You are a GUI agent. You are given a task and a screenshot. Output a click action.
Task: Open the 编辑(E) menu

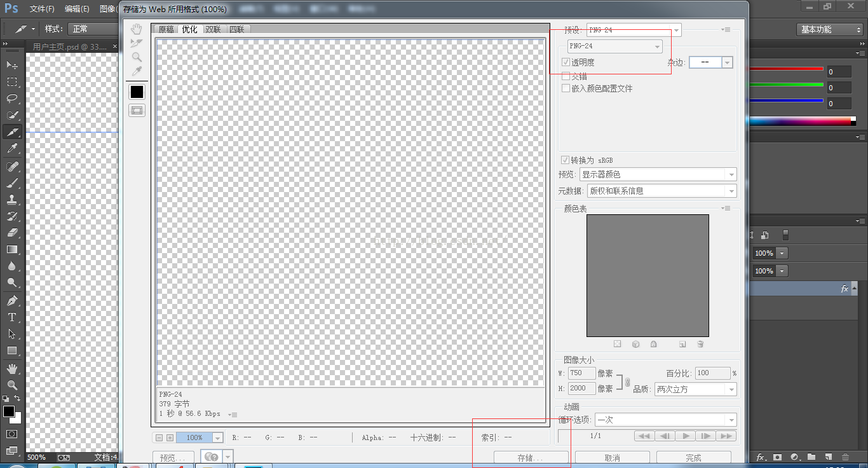point(77,9)
